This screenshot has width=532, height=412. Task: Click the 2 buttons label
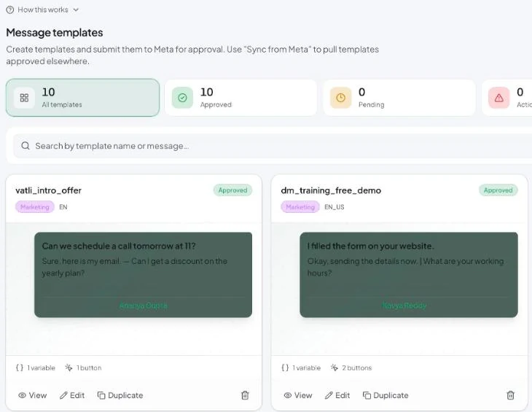(x=351, y=368)
